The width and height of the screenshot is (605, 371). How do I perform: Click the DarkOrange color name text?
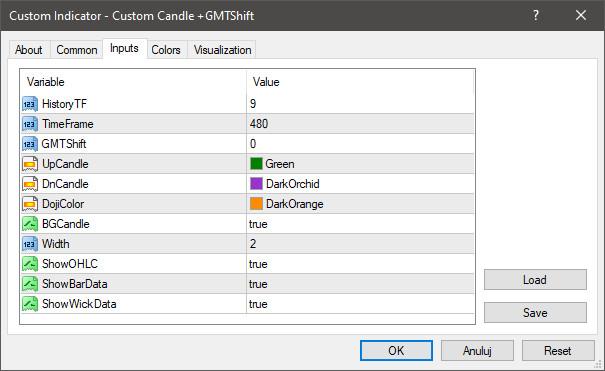pos(295,204)
